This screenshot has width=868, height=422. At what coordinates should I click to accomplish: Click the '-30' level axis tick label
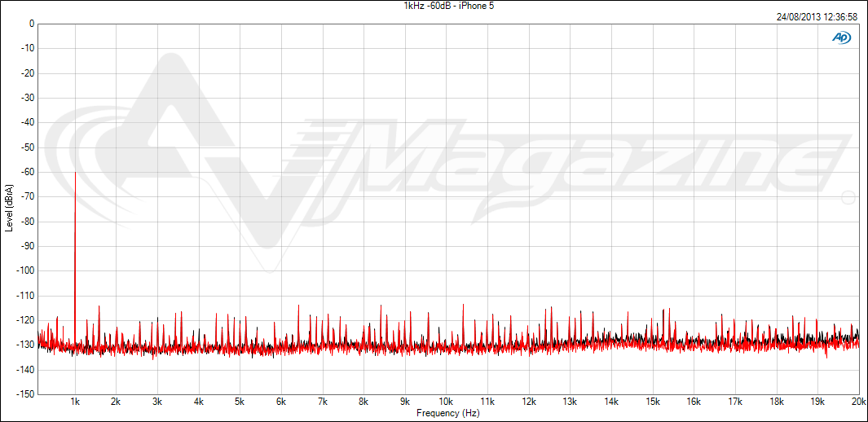tap(28, 98)
